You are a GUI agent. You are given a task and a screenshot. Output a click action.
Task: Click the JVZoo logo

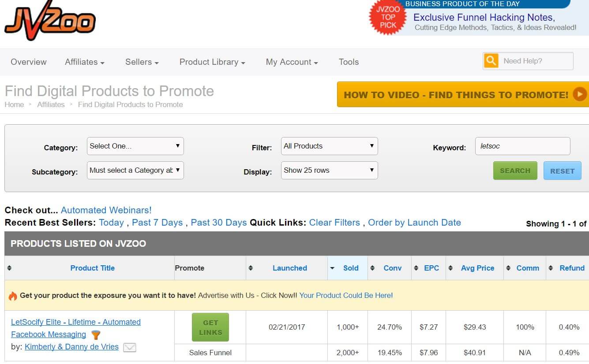point(50,21)
